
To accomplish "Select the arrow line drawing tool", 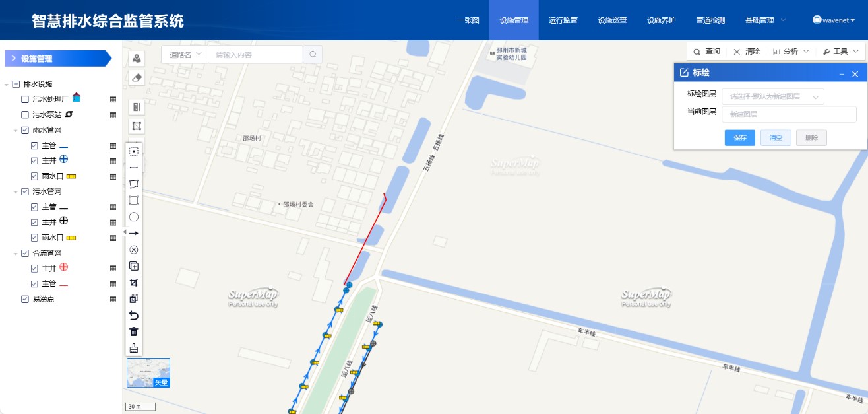I will coord(134,233).
